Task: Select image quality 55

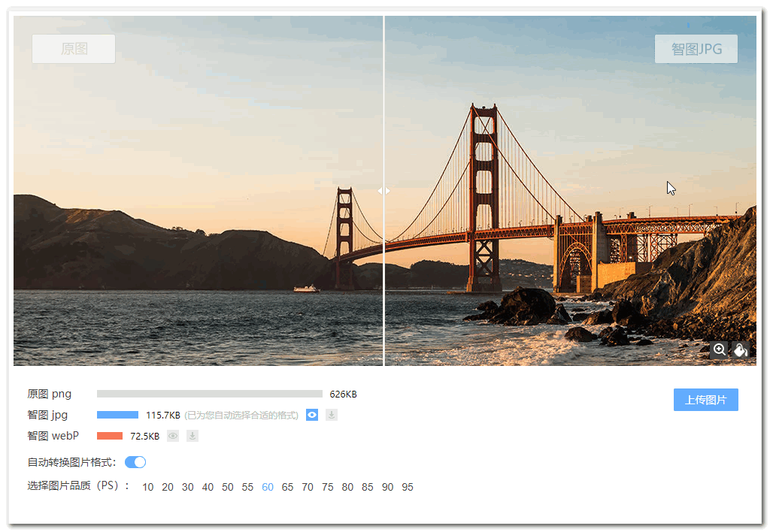Action: (247, 488)
